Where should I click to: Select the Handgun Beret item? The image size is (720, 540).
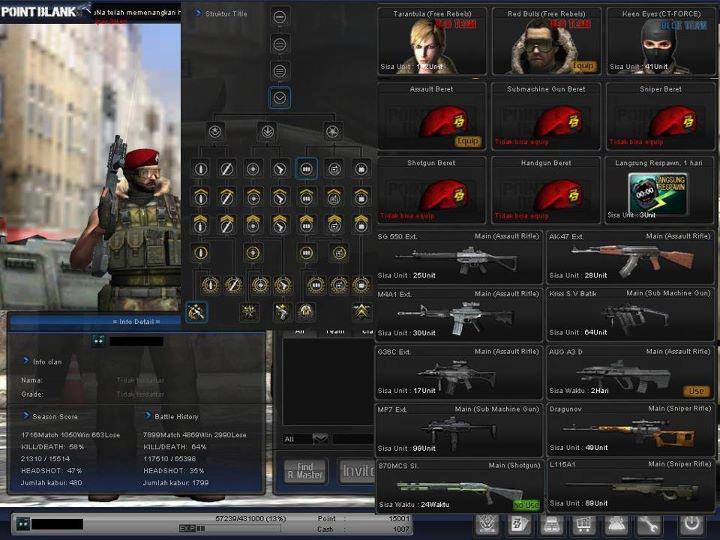point(546,190)
